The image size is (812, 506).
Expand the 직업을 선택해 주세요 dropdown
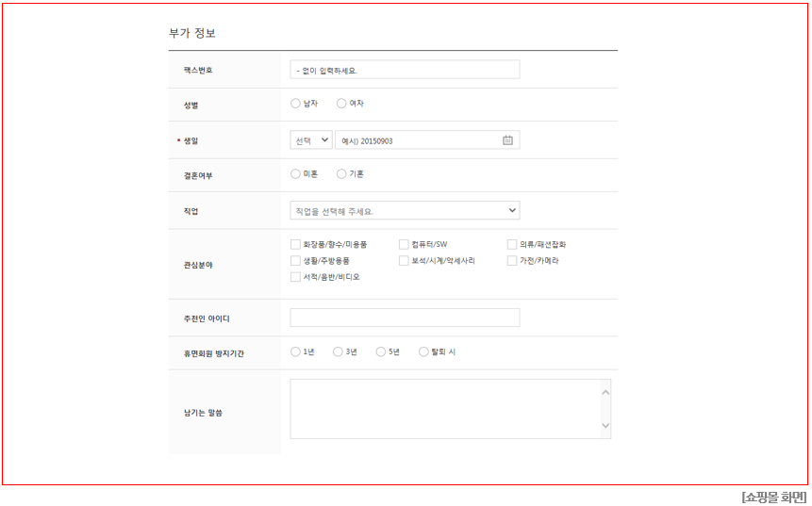pyautogui.click(x=405, y=210)
